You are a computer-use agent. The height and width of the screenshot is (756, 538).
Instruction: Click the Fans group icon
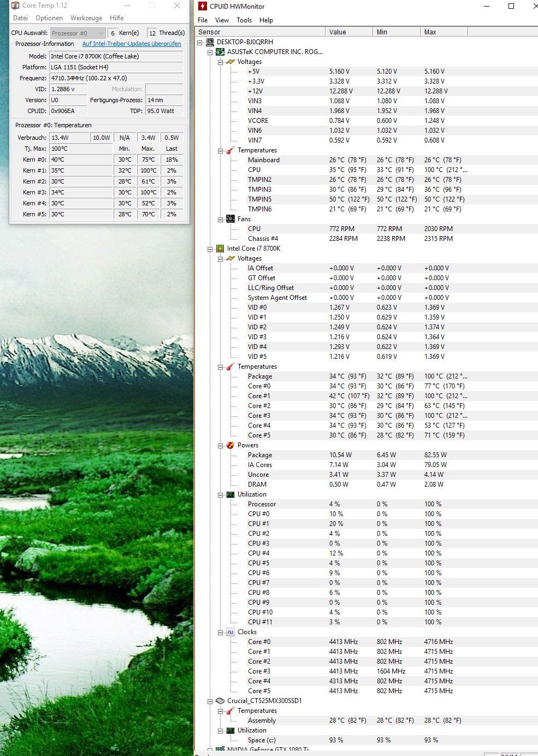coord(230,219)
